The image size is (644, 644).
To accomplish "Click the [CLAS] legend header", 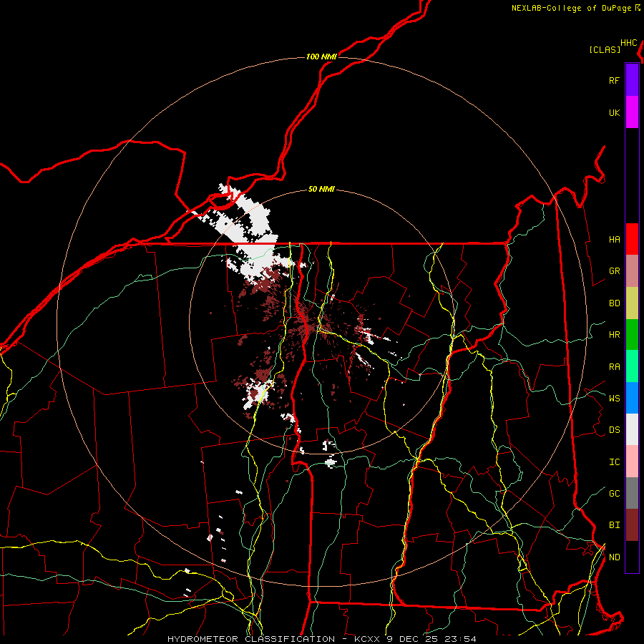I will point(605,50).
